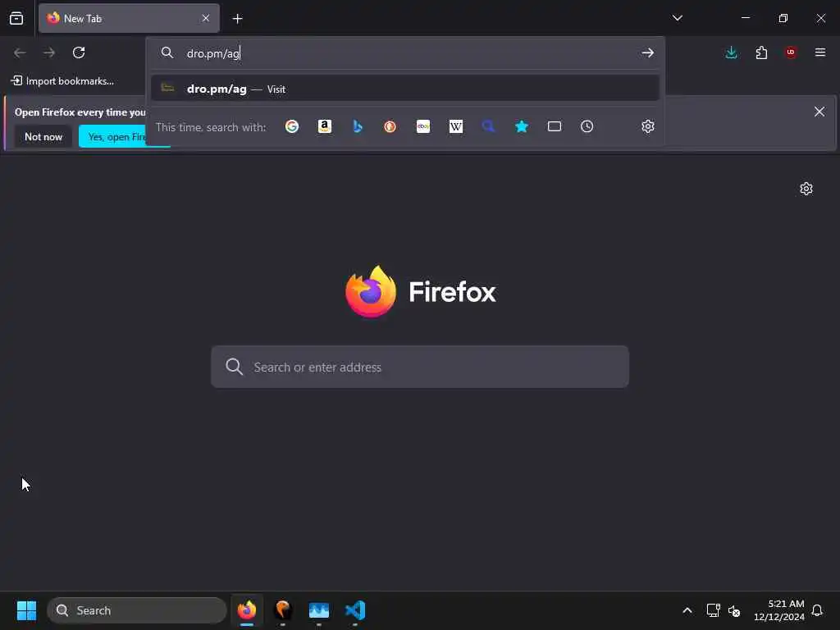The image size is (840, 630).
Task: Search this time with Amazon
Action: pos(325,126)
